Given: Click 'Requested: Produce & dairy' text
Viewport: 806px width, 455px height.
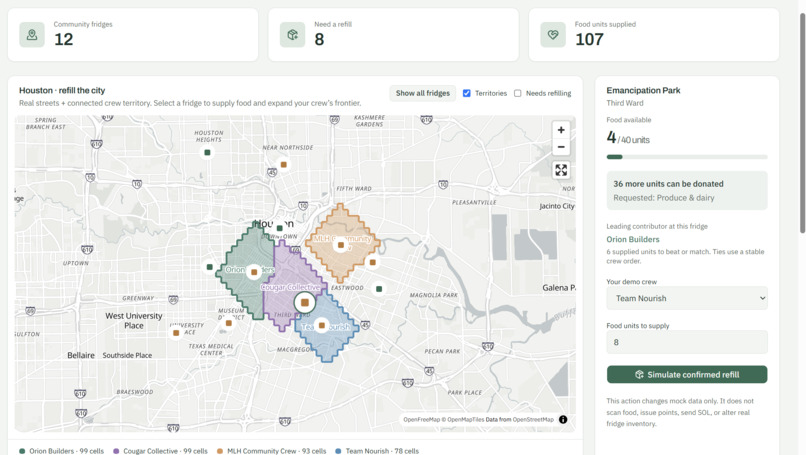Looking at the screenshot, I should 664,198.
